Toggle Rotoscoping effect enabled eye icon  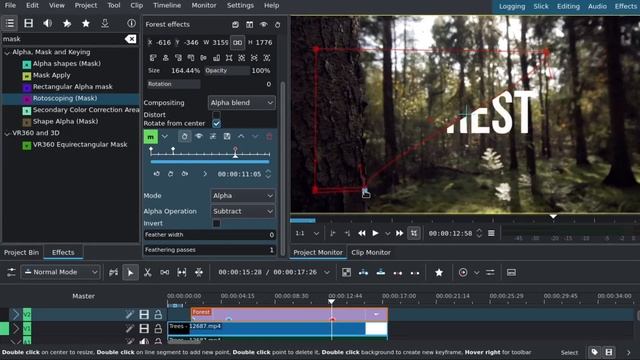pos(199,136)
